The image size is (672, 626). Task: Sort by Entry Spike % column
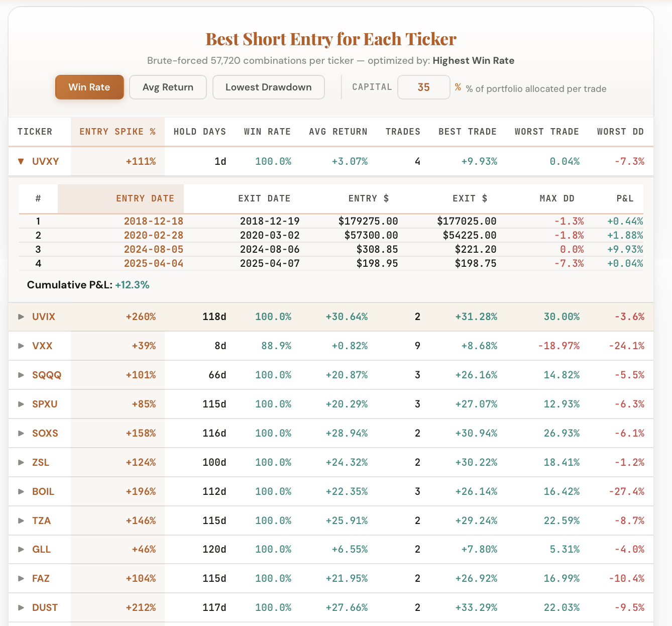pyautogui.click(x=118, y=132)
